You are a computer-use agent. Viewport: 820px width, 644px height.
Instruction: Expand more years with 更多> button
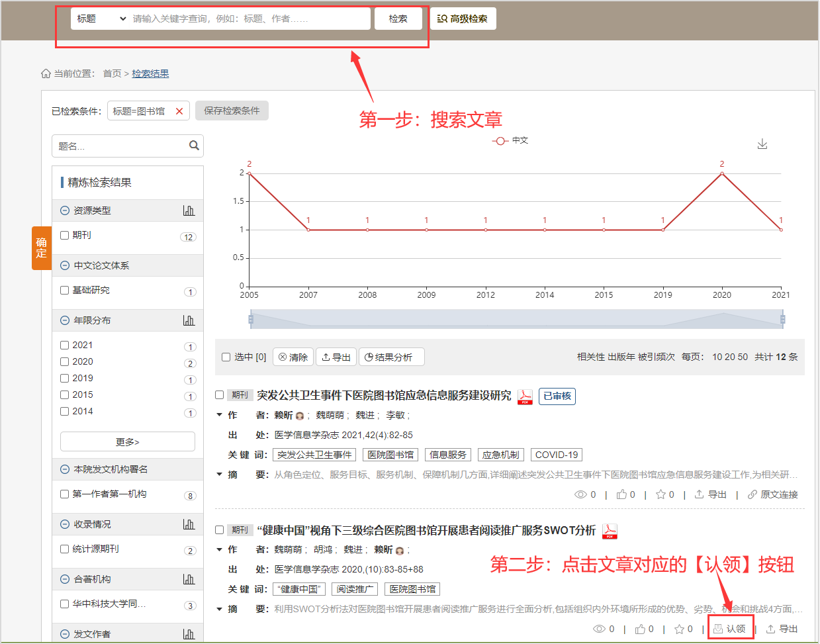127,441
